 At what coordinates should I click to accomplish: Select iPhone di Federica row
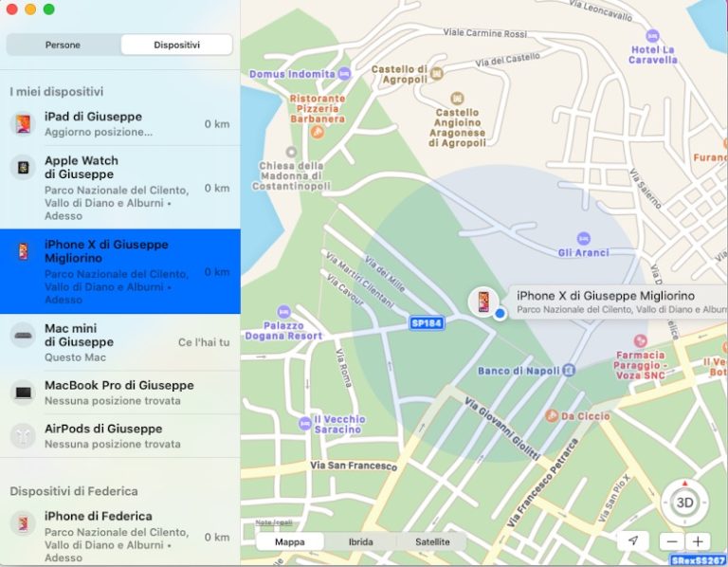(120, 537)
